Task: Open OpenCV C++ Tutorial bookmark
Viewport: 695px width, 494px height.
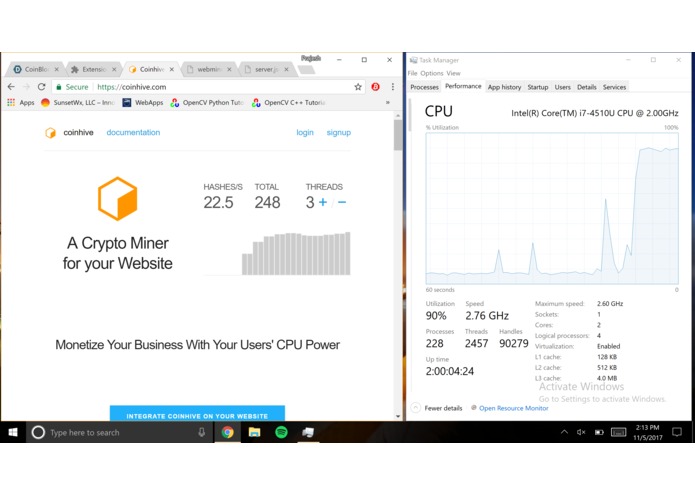Action: pos(289,102)
